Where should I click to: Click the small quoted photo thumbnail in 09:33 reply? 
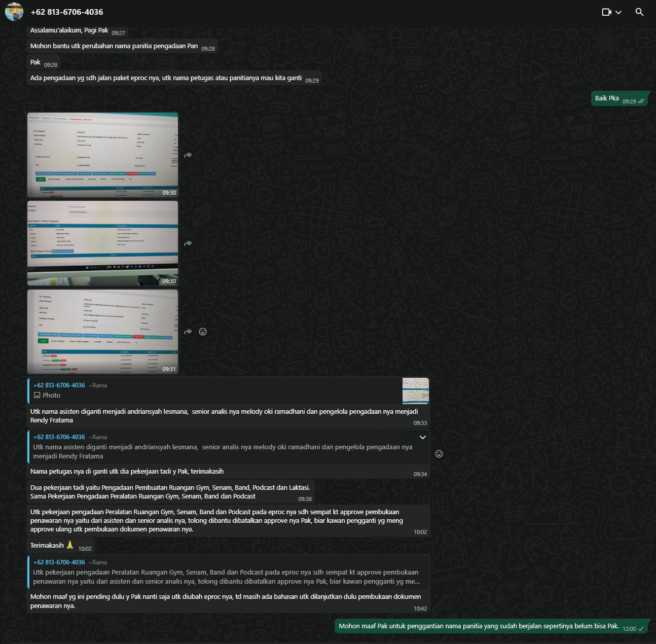[416, 390]
